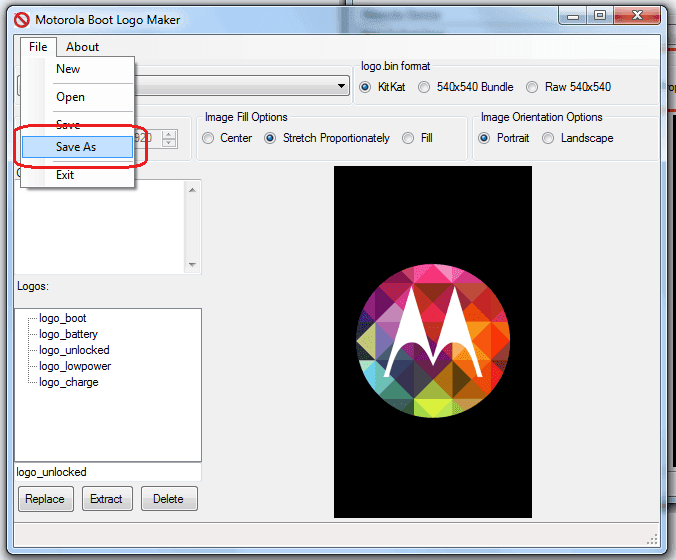
Task: Select the Fill image option
Action: (x=417, y=138)
